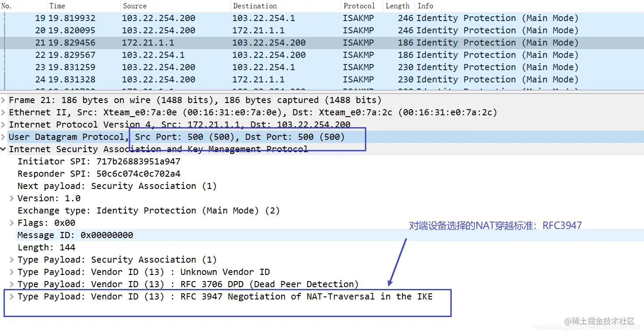Click ISAKMP protocol cell of packet 22
Image resolution: width=644 pixels, height=335 pixels.
click(359, 55)
